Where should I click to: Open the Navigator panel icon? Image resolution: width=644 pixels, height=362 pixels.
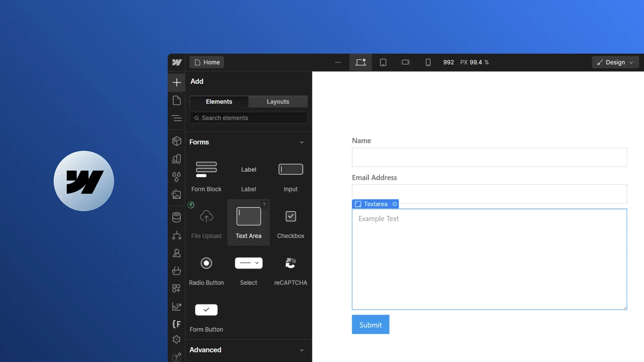tap(177, 118)
